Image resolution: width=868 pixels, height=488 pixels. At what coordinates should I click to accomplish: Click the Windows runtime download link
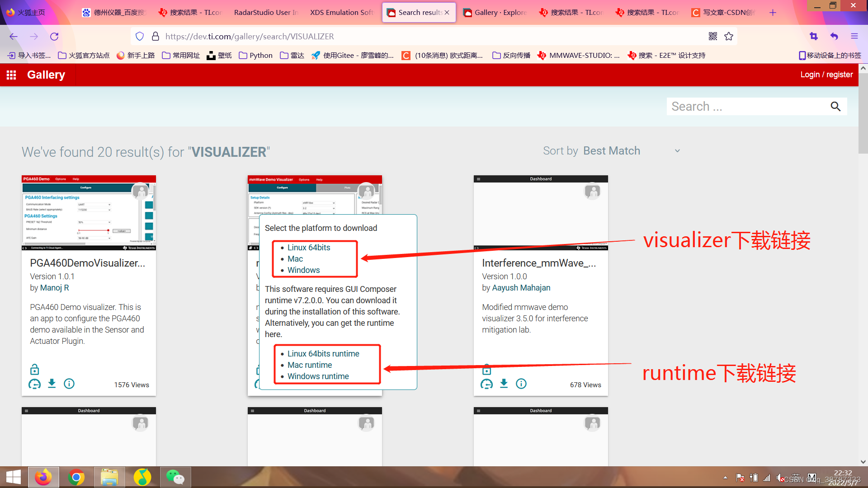318,376
